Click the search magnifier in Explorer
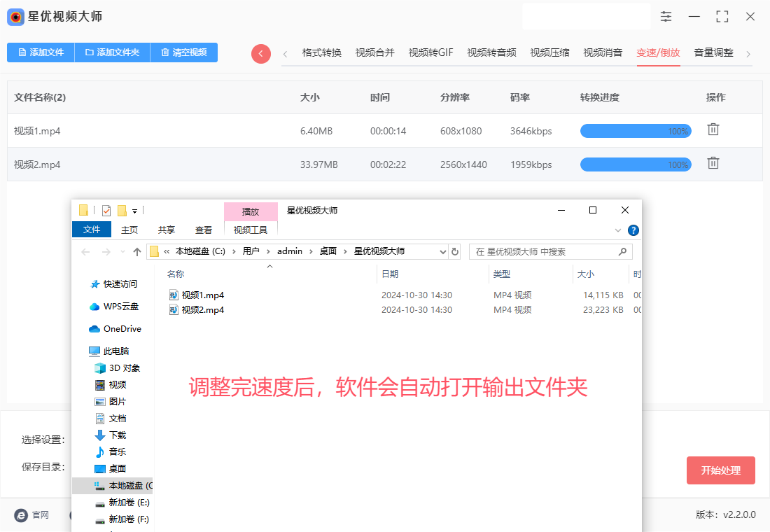The width and height of the screenshot is (770, 532). click(x=623, y=251)
